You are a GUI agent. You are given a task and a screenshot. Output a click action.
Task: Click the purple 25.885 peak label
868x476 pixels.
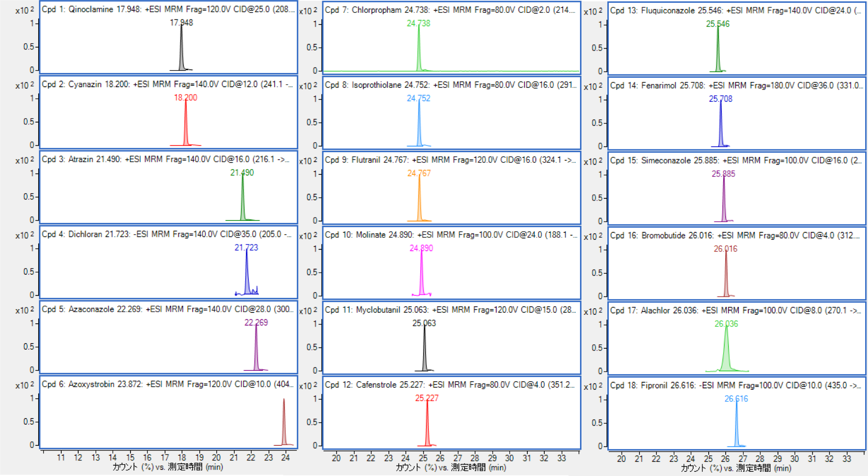coord(723,173)
